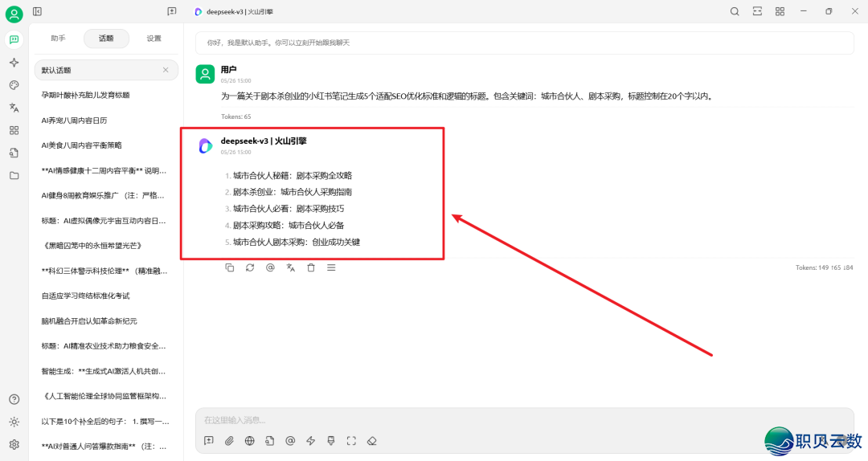This screenshot has height=461, width=868.
Task: Open the more options menu under reply
Action: point(331,267)
